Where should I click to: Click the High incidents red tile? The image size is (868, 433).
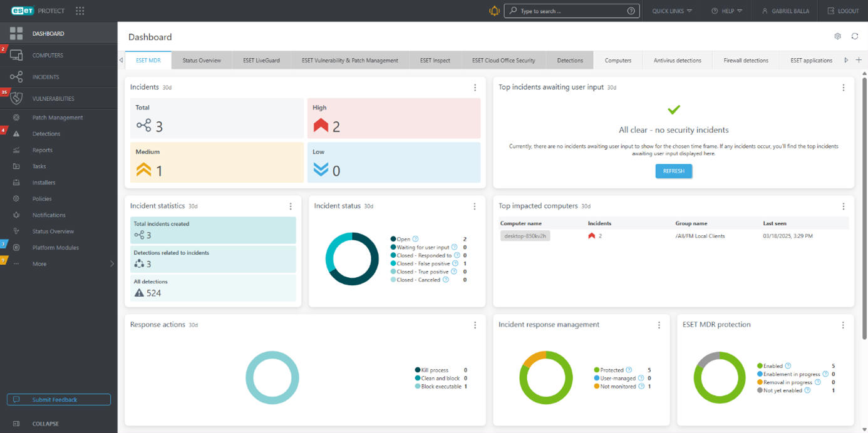(x=393, y=118)
